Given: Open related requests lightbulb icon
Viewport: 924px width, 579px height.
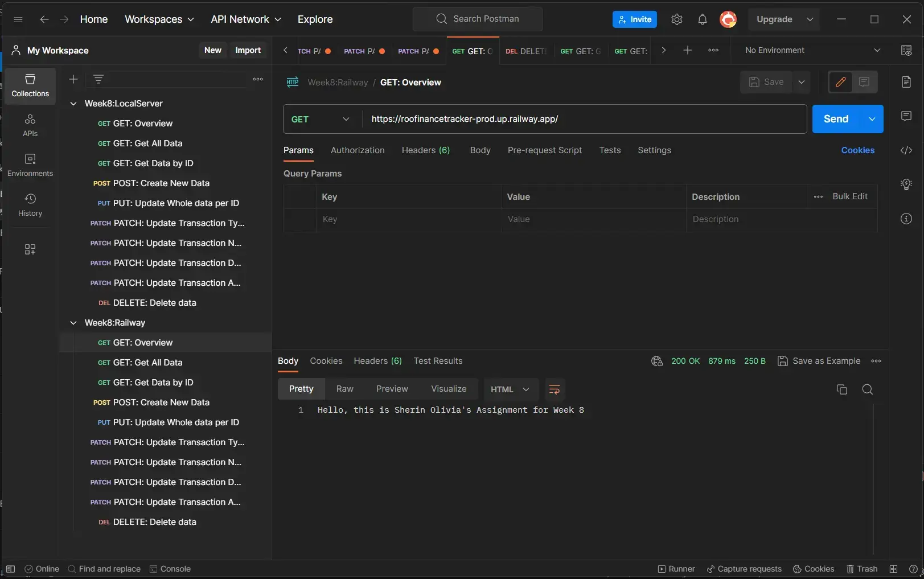Looking at the screenshot, I should 906,184.
